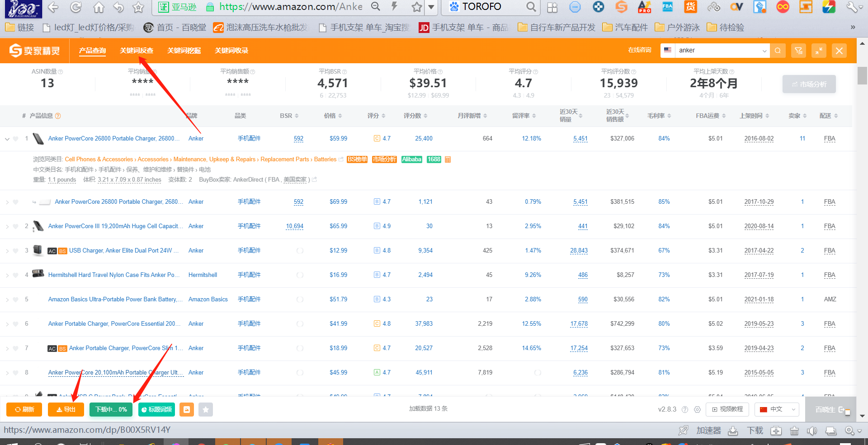Click the orange search magnifier next to anker
The image size is (868, 445).
click(778, 51)
